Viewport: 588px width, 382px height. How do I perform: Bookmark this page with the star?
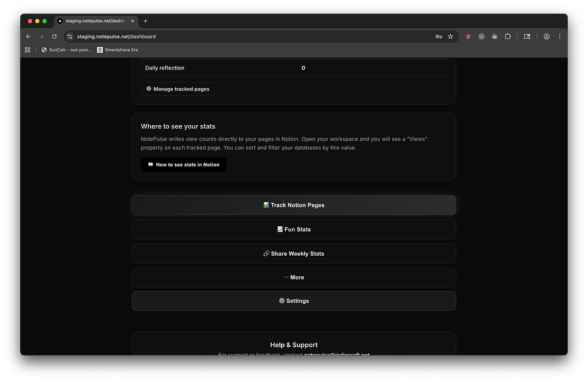pyautogui.click(x=450, y=36)
